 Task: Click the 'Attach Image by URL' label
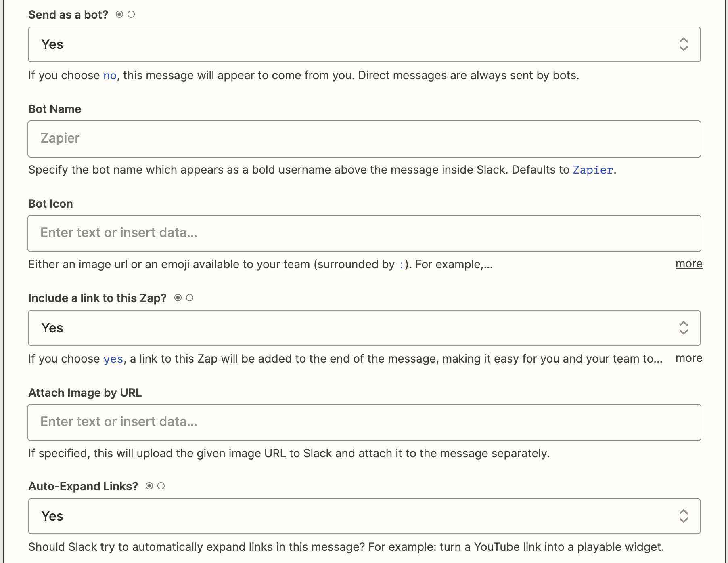85,393
